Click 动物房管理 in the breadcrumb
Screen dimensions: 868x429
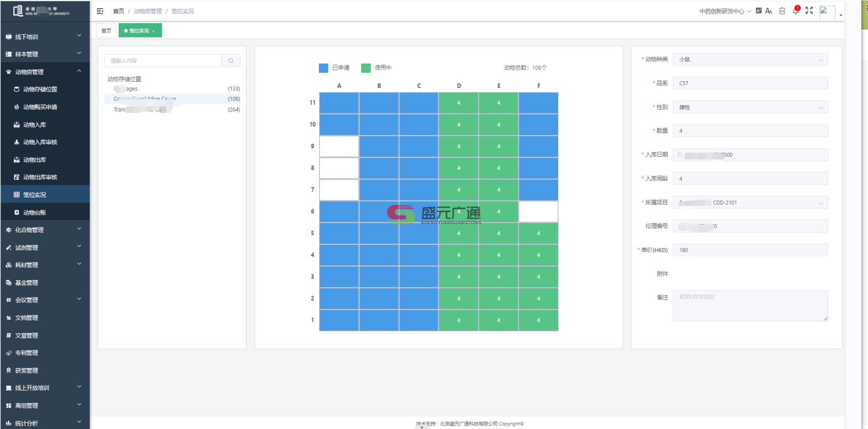(148, 11)
